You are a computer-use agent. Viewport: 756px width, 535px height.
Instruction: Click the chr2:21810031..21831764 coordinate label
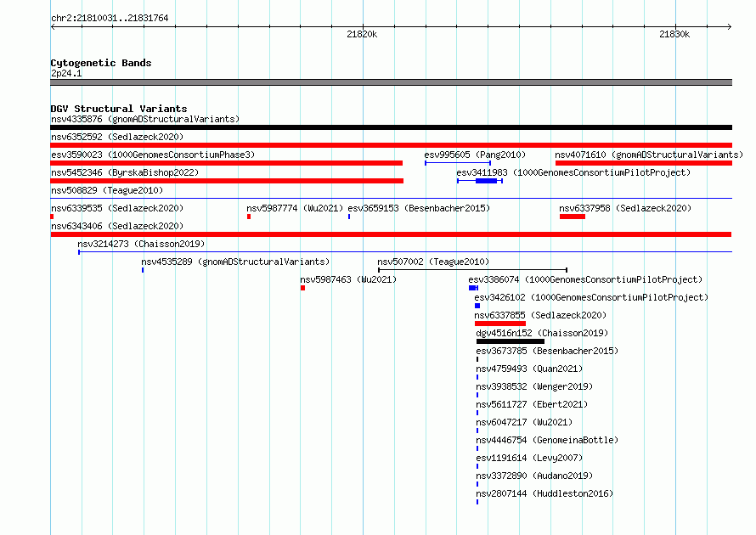(x=110, y=19)
